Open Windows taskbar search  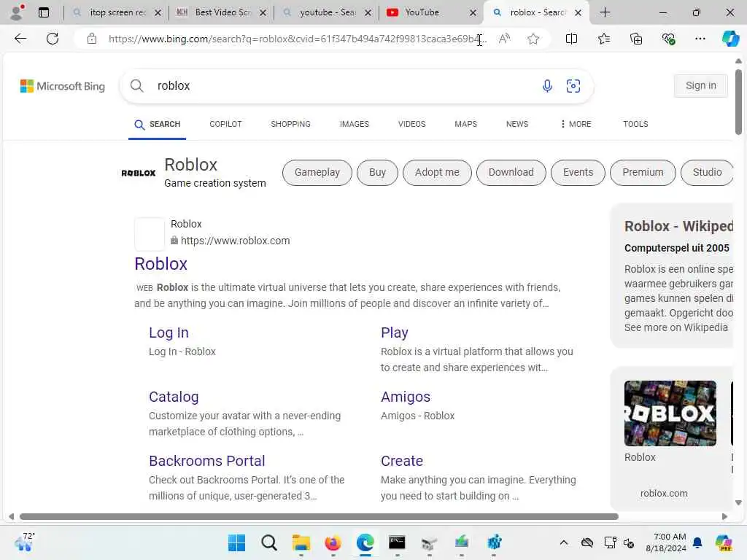coord(268,542)
